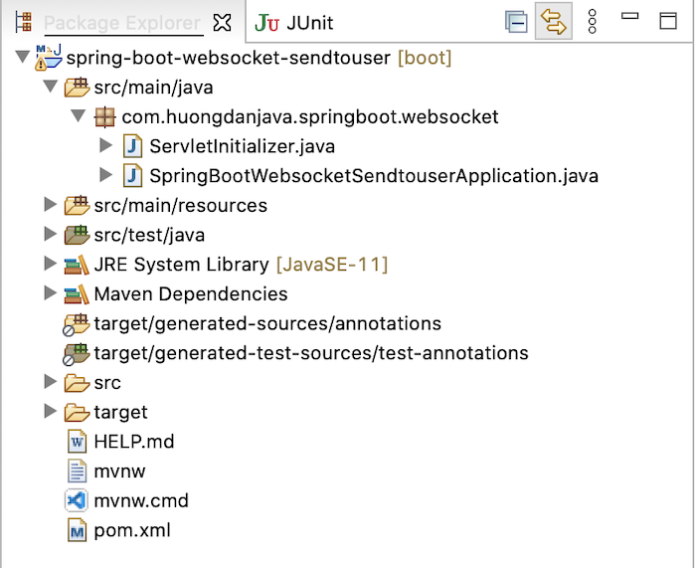Open the View Menu three-dots icon
The image size is (696, 568).
(x=592, y=22)
